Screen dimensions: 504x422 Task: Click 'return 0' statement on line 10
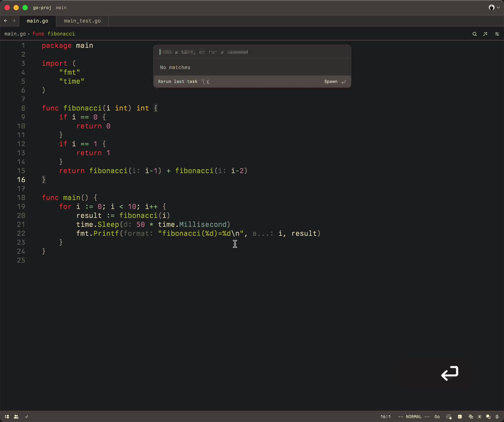pos(93,126)
